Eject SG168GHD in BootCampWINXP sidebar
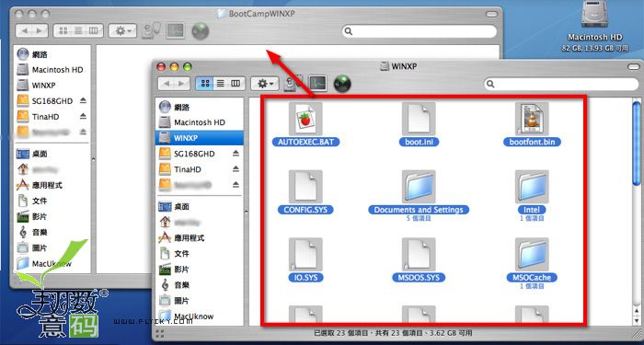644x345 pixels. 83,100
